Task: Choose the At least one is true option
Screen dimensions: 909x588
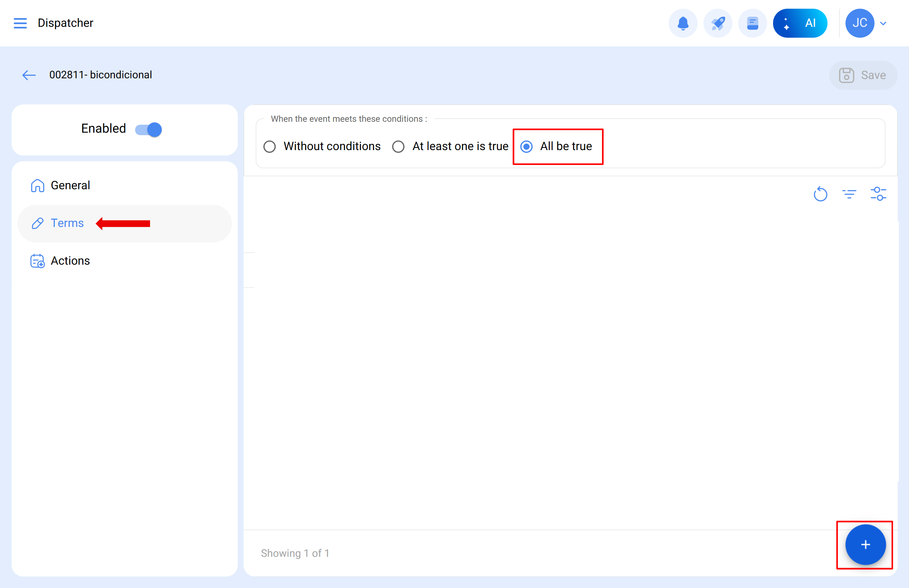Action: (x=399, y=146)
